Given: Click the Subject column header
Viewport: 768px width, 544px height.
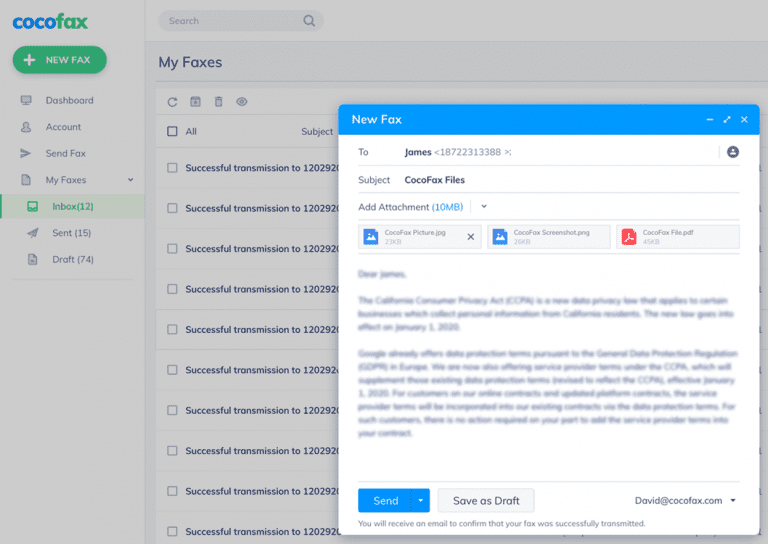Looking at the screenshot, I should 317,131.
